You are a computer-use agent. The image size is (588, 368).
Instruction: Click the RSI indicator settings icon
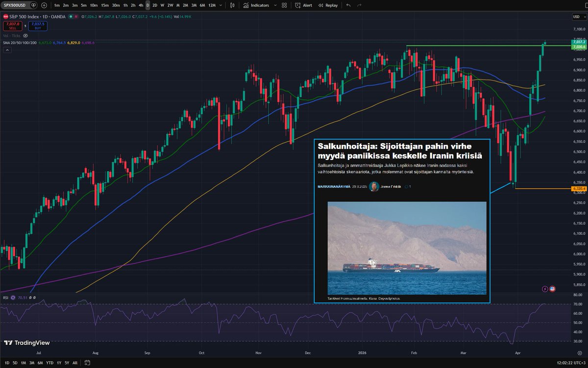click(13, 297)
